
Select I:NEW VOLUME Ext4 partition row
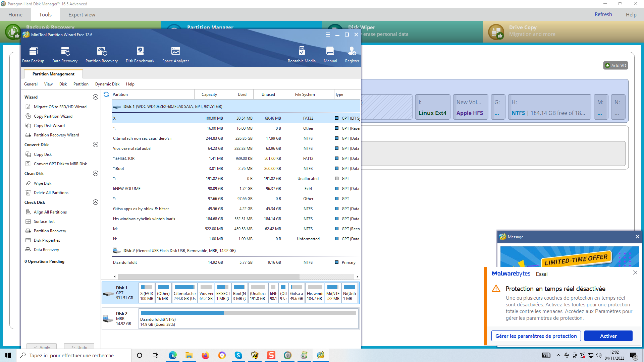point(236,189)
